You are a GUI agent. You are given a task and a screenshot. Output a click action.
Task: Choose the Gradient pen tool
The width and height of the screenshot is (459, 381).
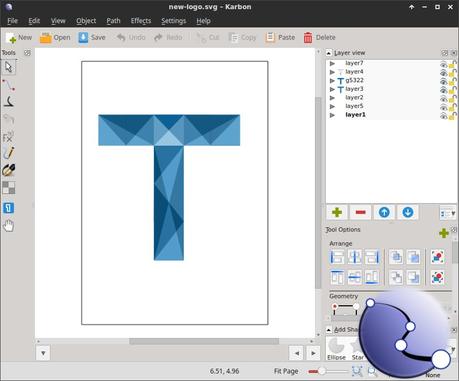pos(9,170)
